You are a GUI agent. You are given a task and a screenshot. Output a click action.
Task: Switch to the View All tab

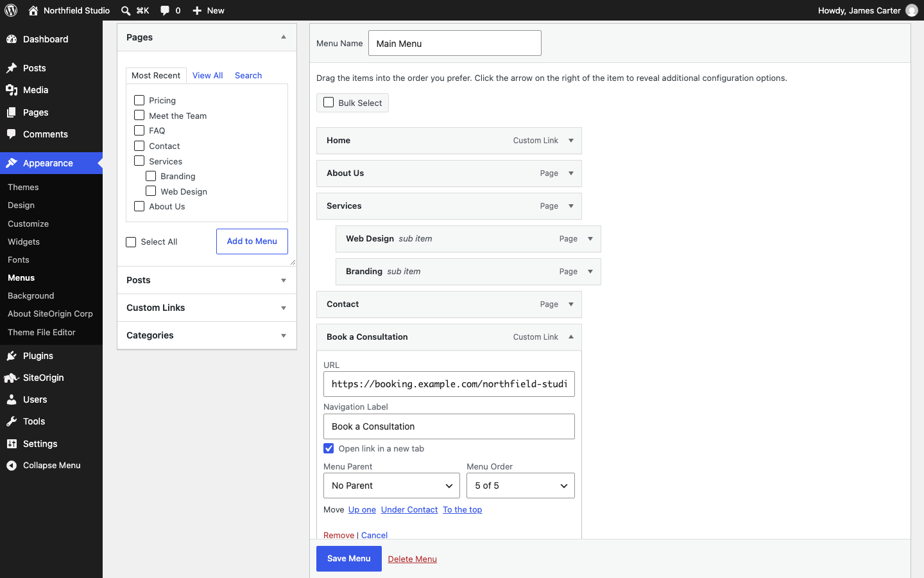click(208, 75)
